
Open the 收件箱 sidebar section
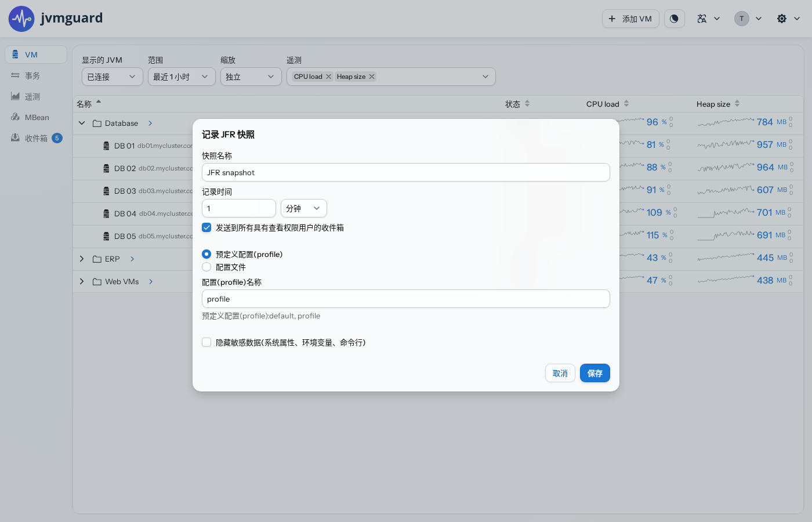[36, 138]
